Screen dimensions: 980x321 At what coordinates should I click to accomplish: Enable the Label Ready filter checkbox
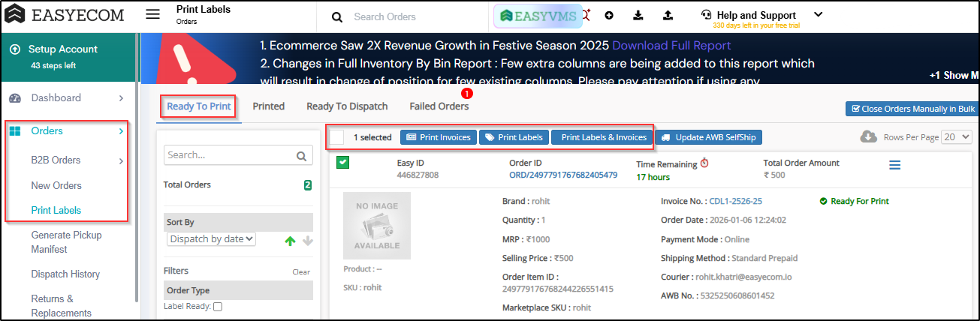tap(218, 307)
